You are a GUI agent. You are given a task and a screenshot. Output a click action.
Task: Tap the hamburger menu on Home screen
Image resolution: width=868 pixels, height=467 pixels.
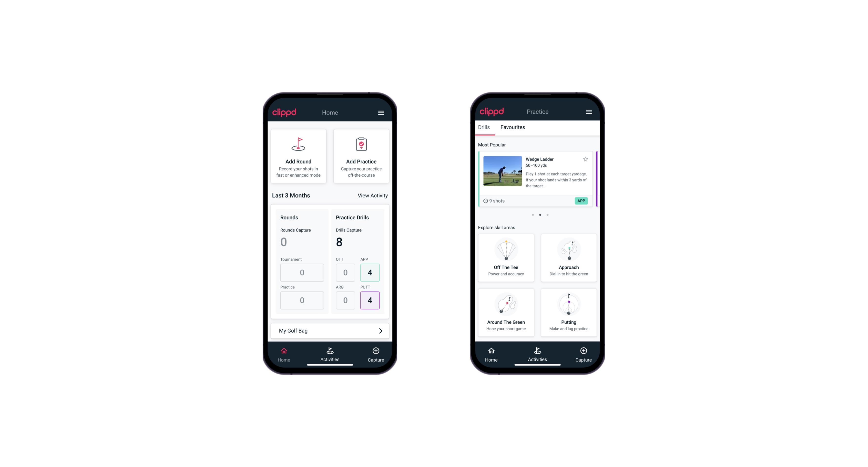(x=381, y=112)
